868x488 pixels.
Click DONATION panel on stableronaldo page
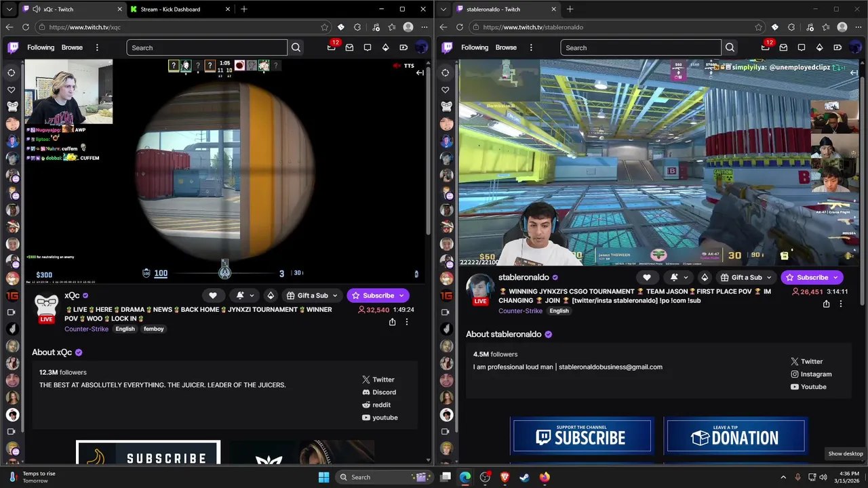(x=736, y=436)
